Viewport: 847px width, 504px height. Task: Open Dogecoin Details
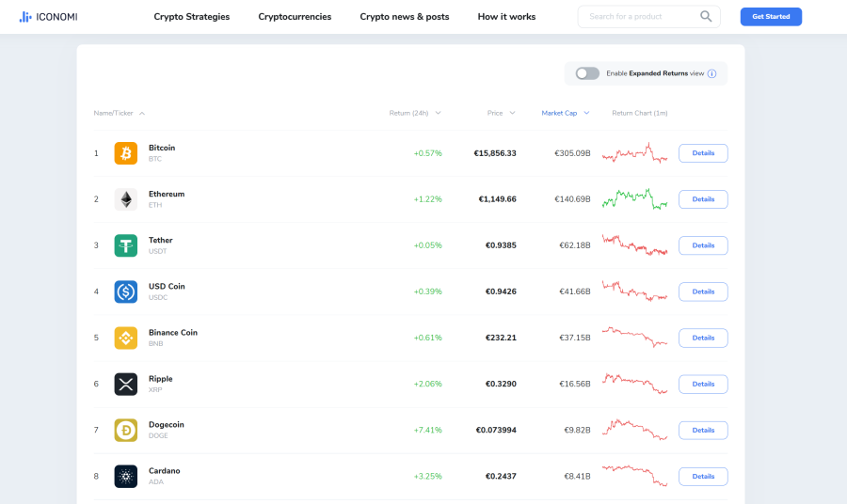pos(703,430)
